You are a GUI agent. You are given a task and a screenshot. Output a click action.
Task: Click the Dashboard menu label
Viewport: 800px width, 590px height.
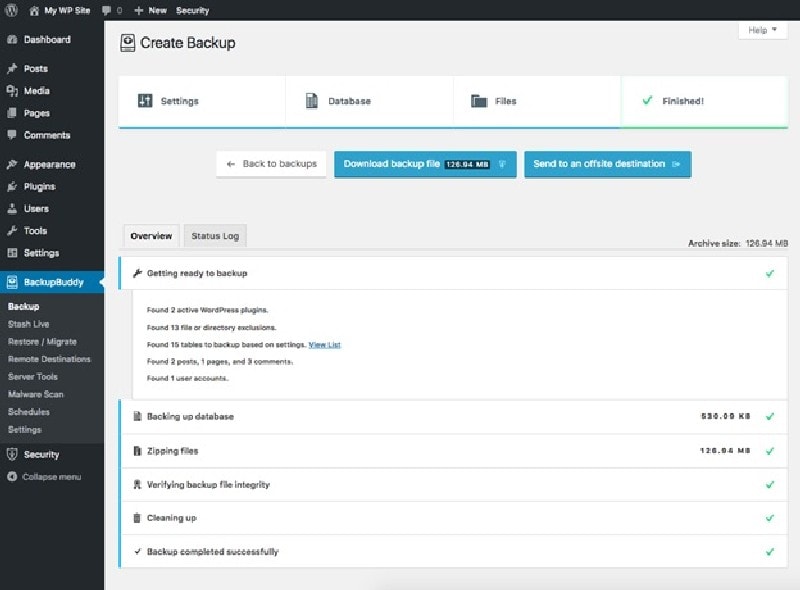coord(47,40)
